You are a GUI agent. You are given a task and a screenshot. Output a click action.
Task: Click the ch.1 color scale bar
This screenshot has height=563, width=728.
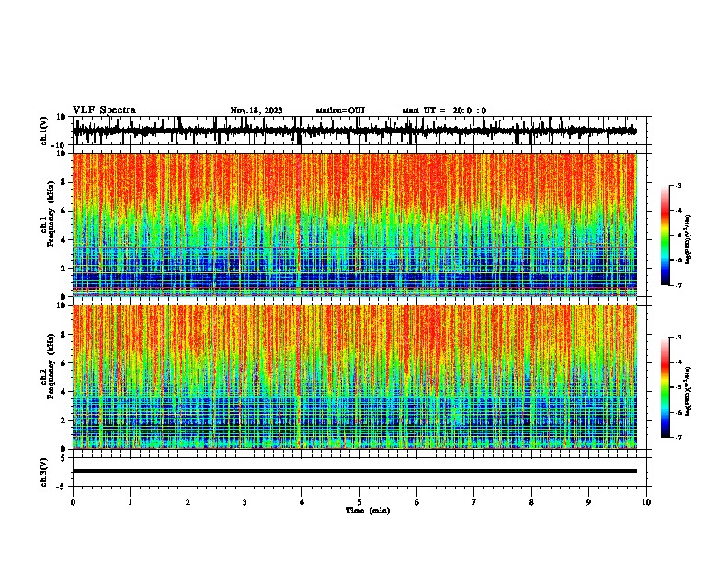[x=665, y=236]
